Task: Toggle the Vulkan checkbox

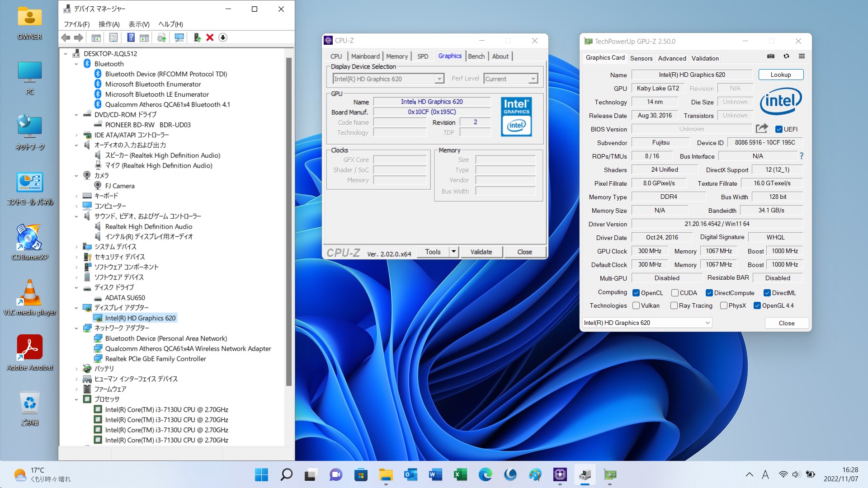Action: point(636,305)
